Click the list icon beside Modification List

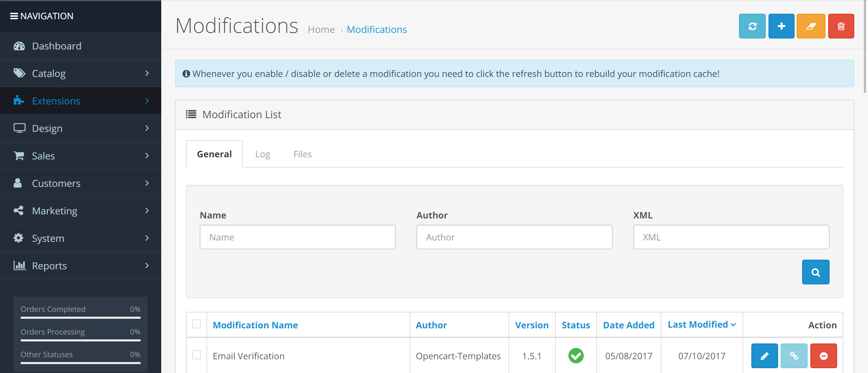point(191,114)
